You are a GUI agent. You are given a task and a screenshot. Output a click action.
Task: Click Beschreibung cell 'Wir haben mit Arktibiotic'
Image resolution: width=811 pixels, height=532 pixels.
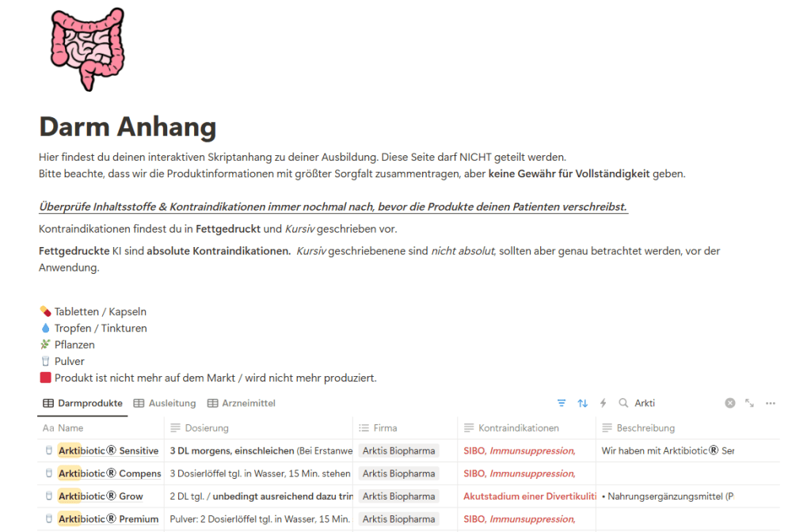click(688, 450)
